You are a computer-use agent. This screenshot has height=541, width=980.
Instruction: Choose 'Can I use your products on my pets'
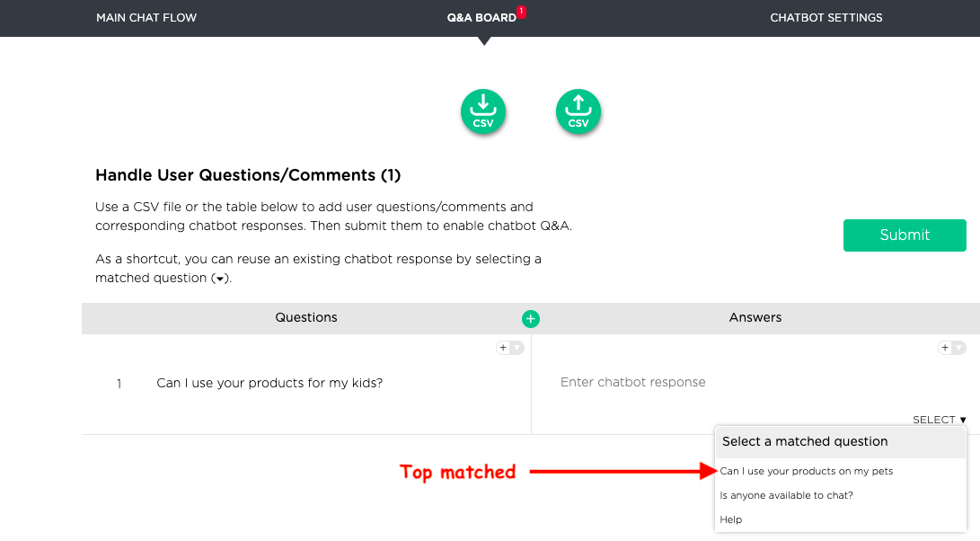[807, 471]
